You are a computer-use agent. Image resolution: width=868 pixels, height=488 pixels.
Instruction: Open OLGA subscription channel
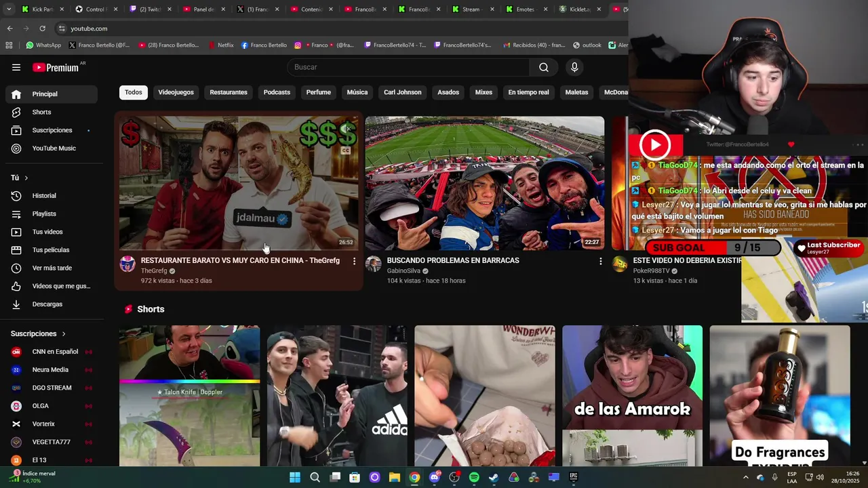52,406
